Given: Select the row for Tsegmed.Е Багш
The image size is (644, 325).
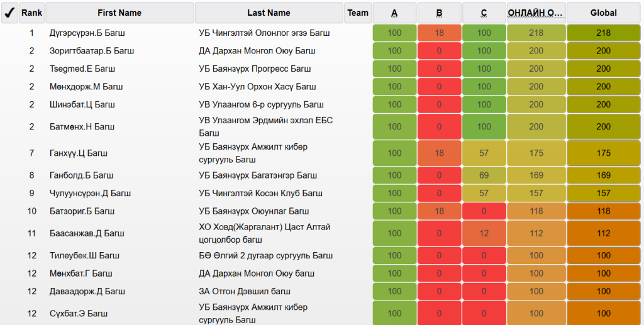Looking at the screenshot, I should [83, 69].
